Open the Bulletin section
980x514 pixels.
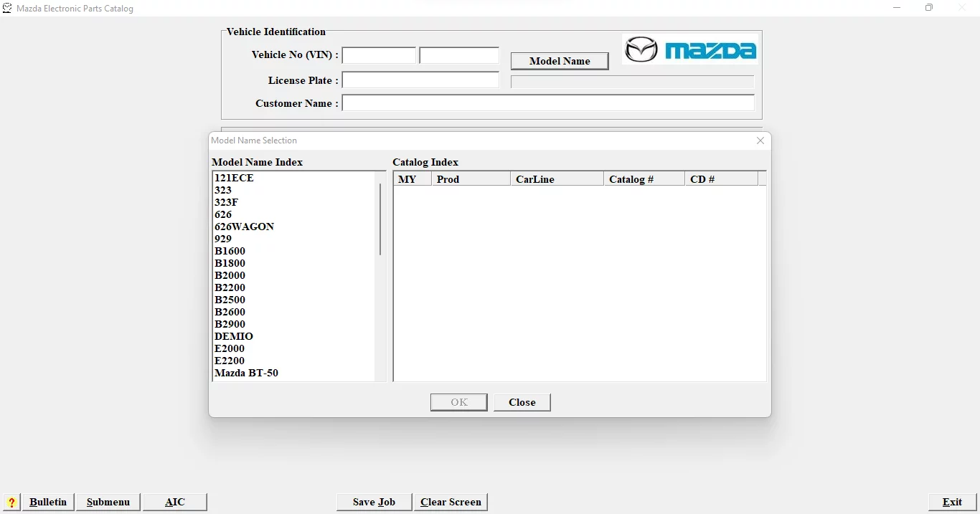(x=48, y=502)
